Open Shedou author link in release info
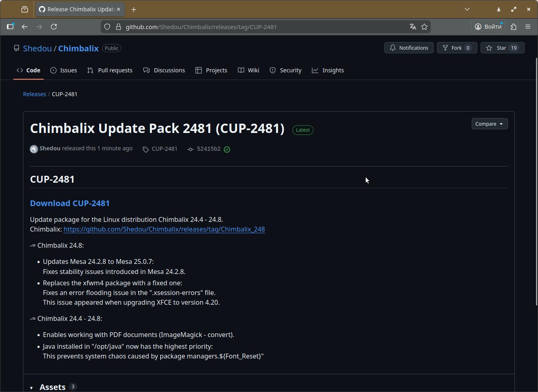Screen dimensions: 538x392 tap(50, 148)
